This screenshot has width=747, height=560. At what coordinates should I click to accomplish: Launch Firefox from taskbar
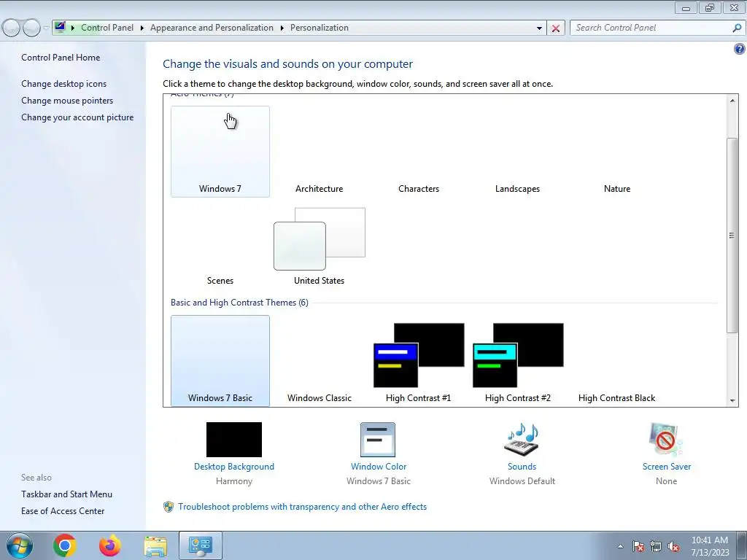point(109,545)
